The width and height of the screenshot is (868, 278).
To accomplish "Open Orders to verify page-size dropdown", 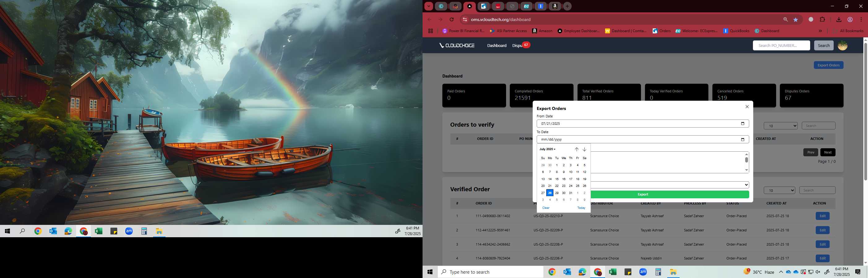I will point(780,126).
